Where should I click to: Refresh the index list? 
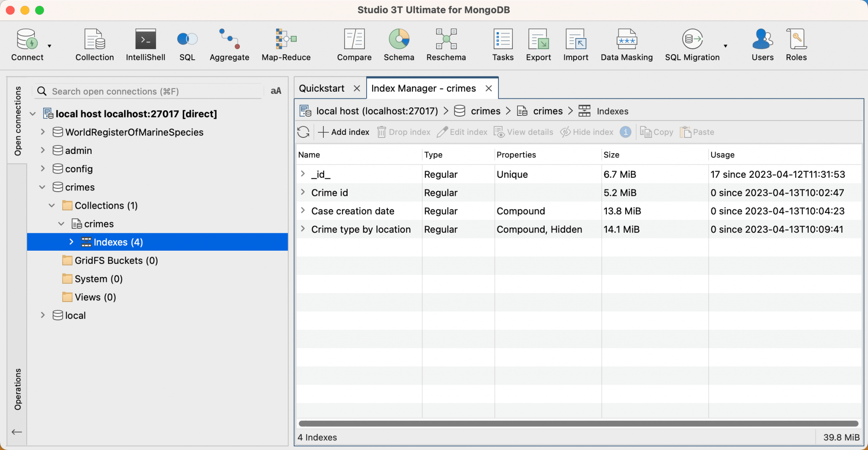click(x=303, y=132)
